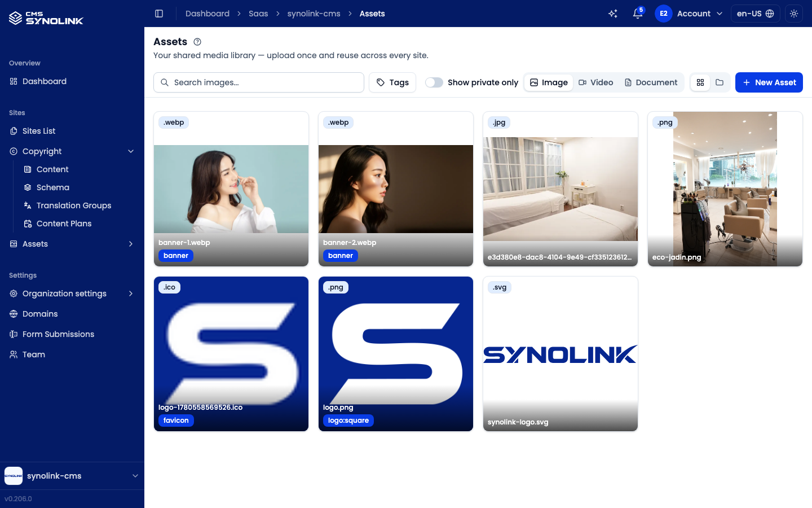Open the Account dropdown menu
Screen dimensions: 812x508
tap(690, 14)
